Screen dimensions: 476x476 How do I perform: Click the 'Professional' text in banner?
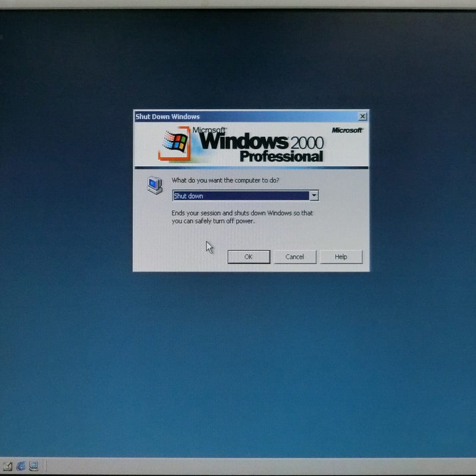point(281,157)
